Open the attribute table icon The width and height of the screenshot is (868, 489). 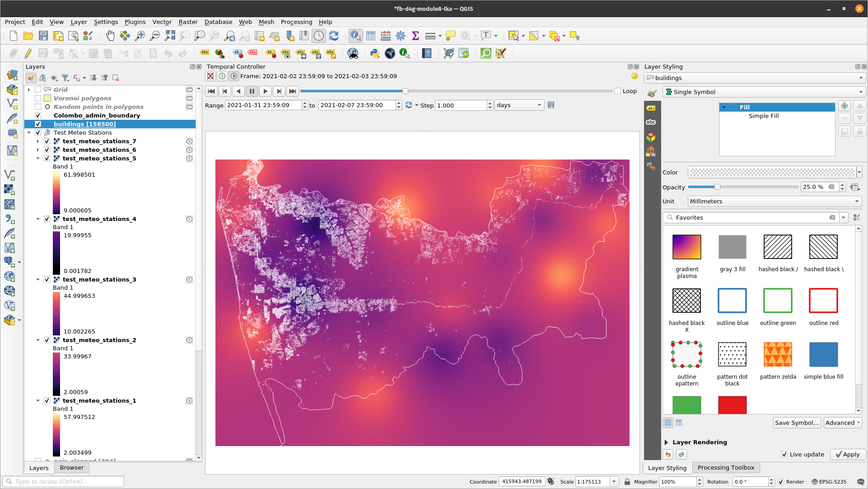371,36
